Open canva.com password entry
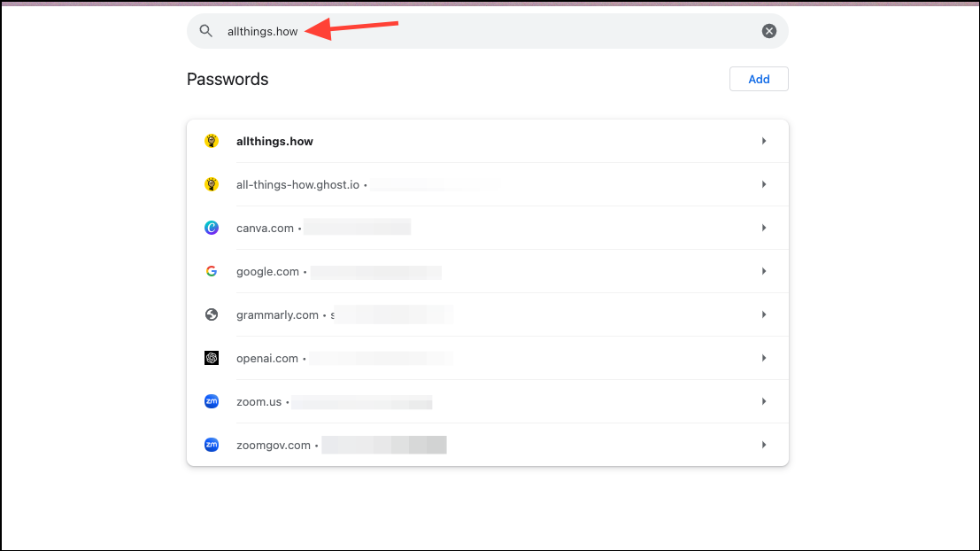980x551 pixels. pos(488,228)
